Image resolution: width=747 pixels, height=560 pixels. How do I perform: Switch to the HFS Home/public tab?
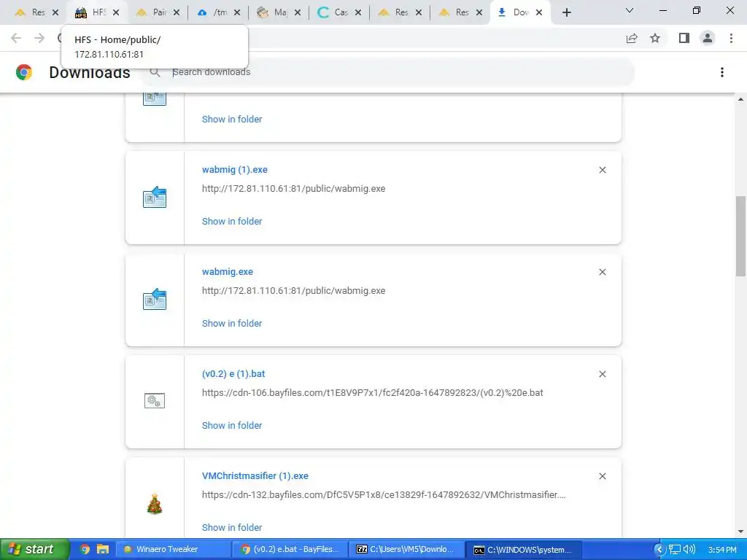(x=90, y=12)
